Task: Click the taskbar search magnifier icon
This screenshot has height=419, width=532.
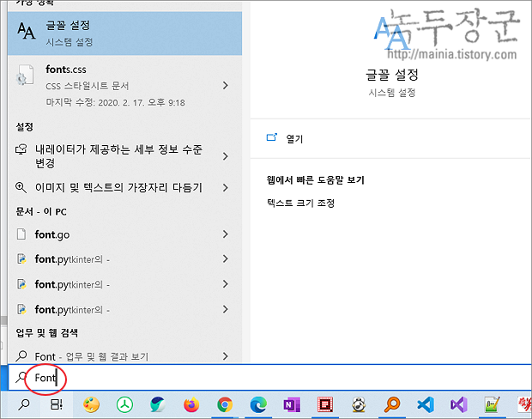Action: coord(24,404)
